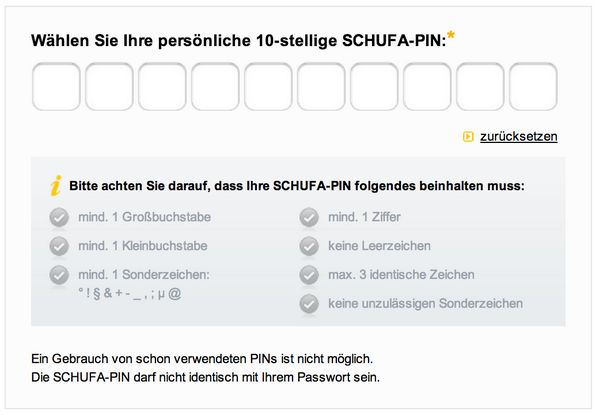Select the eighth PIN character box
Screen dimensions: 599x415
point(427,87)
